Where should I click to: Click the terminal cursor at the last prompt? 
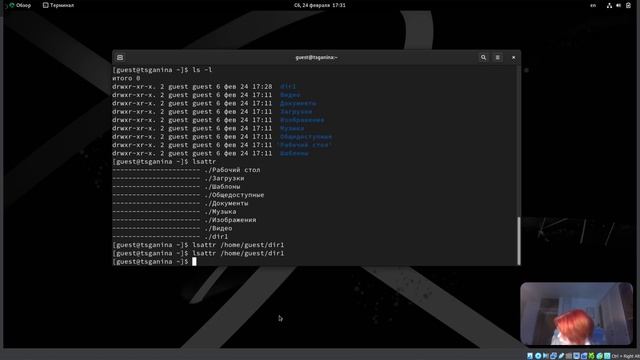[194, 262]
